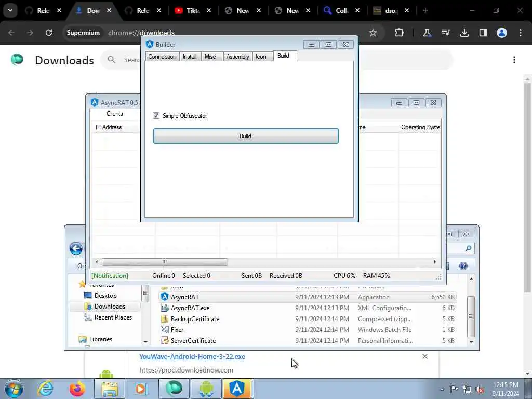Viewport: 532px width, 399px height.
Task: Select the AsyncRAT.exe XML configuration file
Action: coord(308,308)
